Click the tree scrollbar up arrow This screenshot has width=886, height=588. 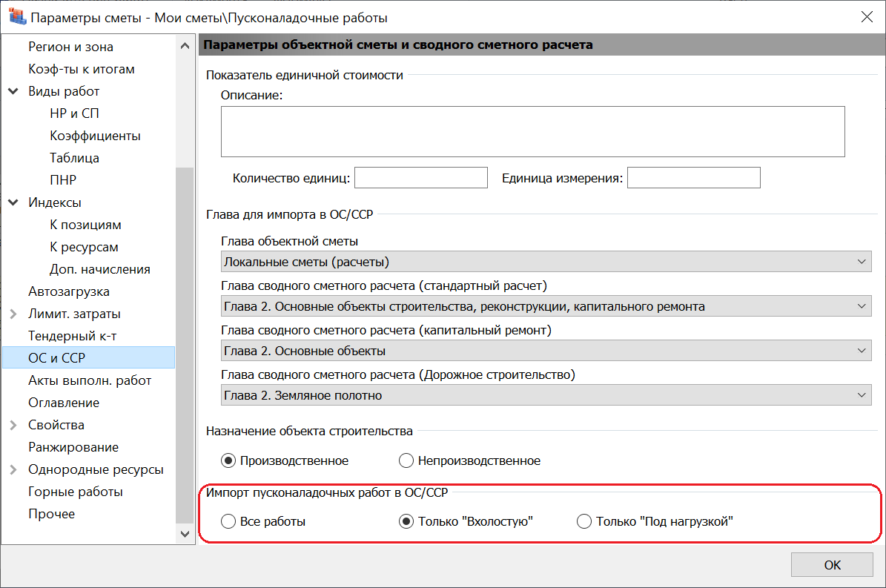(185, 46)
